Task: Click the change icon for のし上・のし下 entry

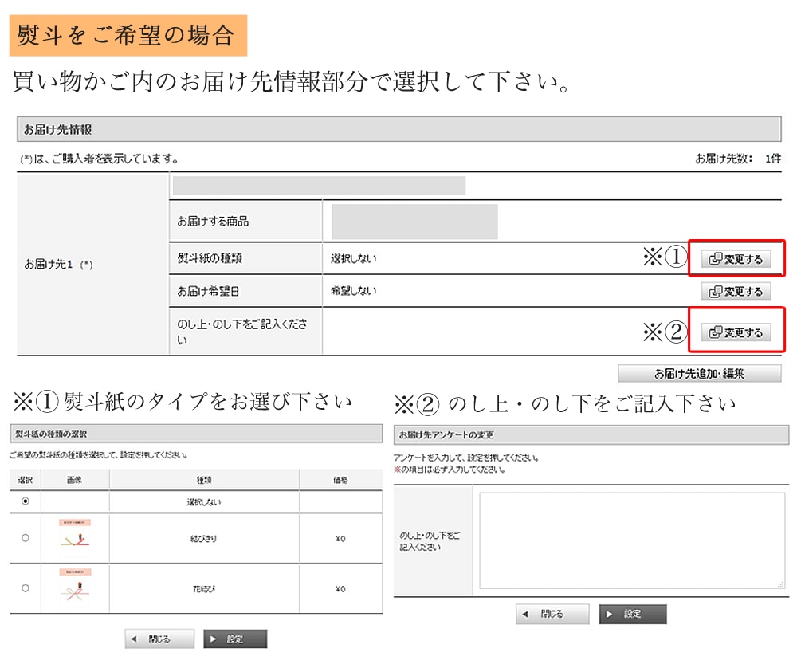Action: point(715,332)
